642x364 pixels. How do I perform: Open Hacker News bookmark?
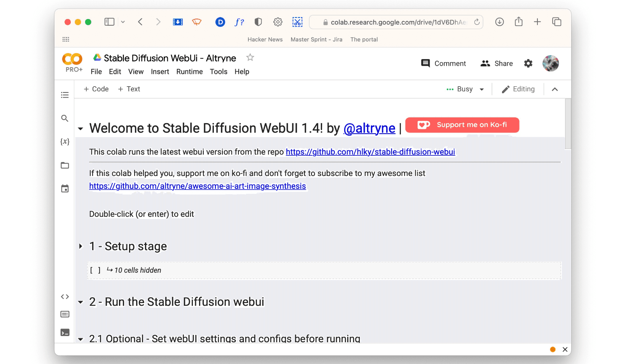tap(265, 39)
